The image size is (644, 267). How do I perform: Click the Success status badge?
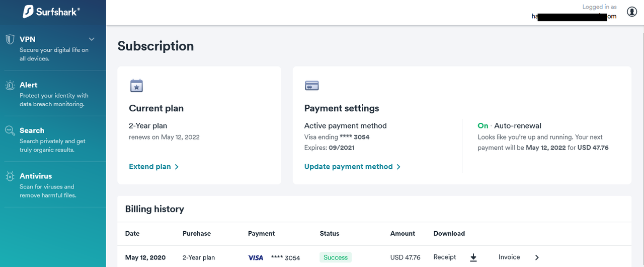336,257
